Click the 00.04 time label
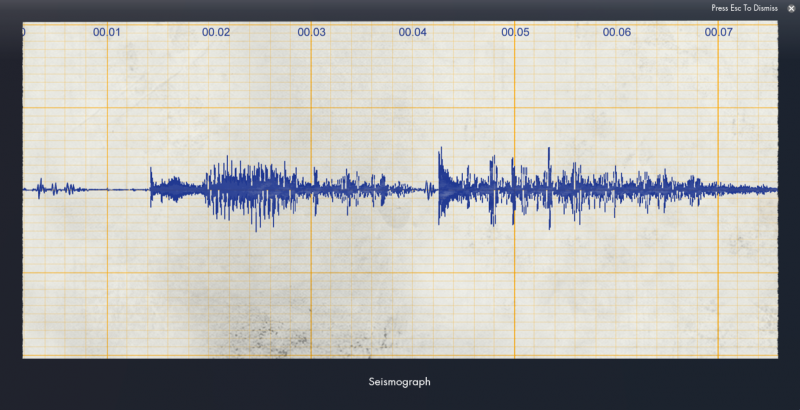 click(413, 32)
